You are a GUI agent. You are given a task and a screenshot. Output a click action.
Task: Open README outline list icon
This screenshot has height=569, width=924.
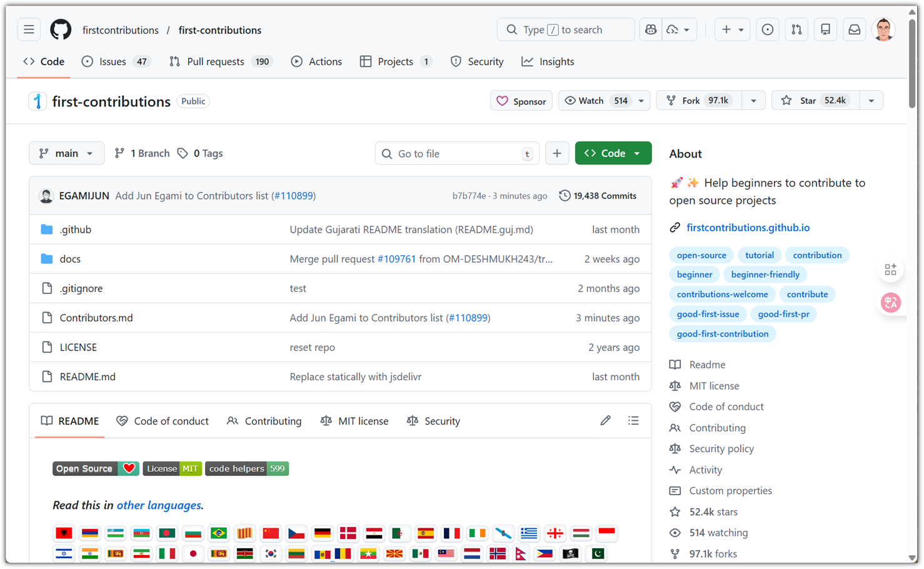pos(633,421)
